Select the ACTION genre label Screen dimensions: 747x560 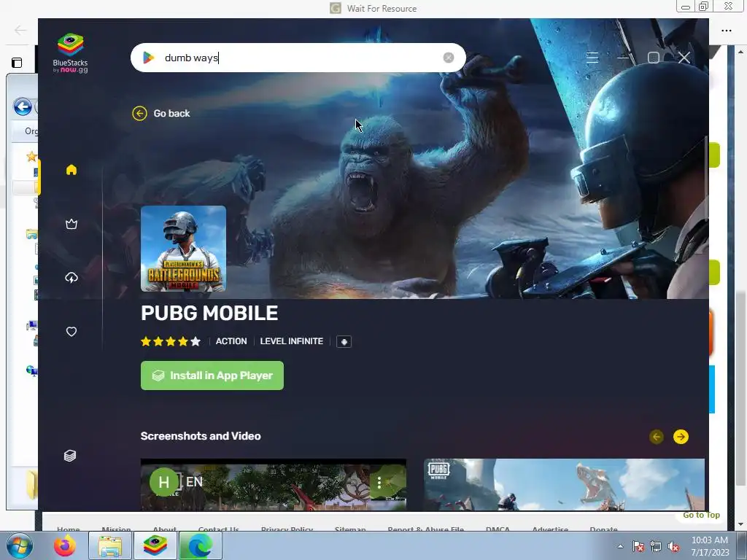click(x=231, y=341)
